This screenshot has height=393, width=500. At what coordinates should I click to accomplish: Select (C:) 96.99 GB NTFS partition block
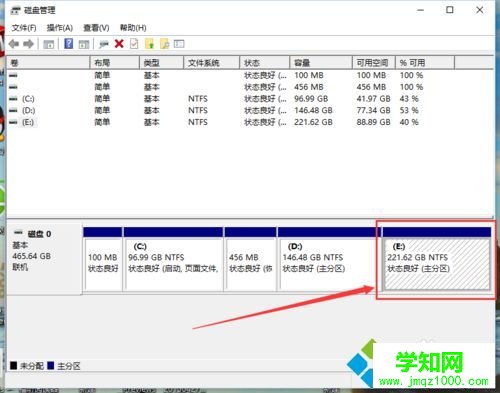[x=173, y=259]
